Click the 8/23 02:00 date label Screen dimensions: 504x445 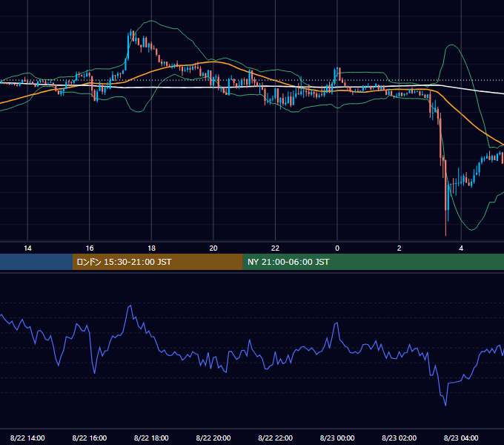pyautogui.click(x=399, y=438)
